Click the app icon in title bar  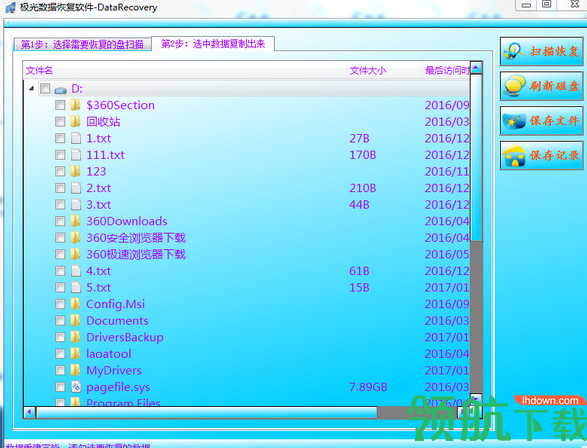tap(11, 7)
